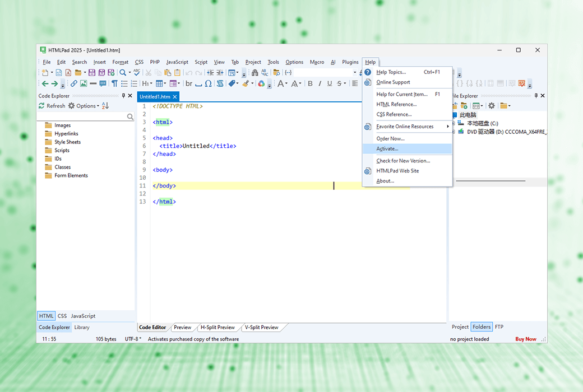
Task: Insert a horizontal rule line icon
Action: pyautogui.click(x=93, y=83)
